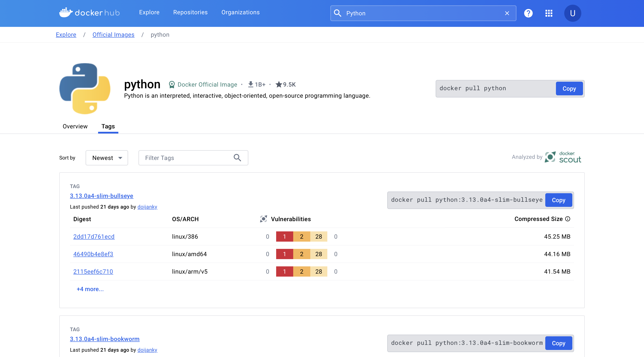
Task: Open doijanky profile under slim-bookworm tag
Action: (x=147, y=350)
